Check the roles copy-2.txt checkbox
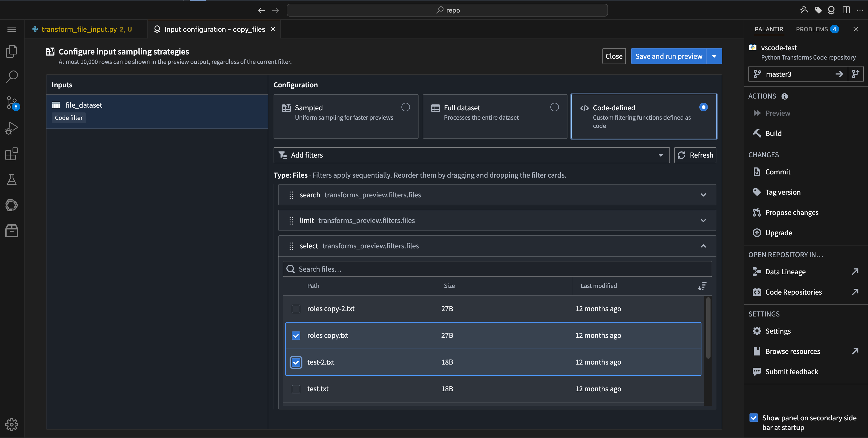The height and width of the screenshot is (438, 868). click(x=296, y=308)
